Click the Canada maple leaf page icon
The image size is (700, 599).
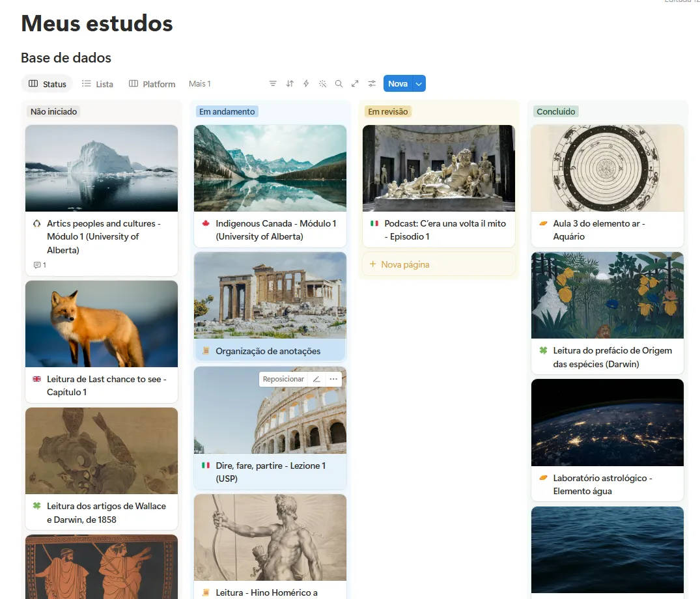206,223
